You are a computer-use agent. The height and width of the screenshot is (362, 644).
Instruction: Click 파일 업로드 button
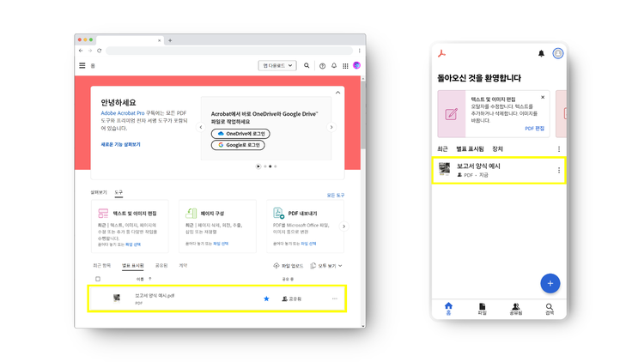pyautogui.click(x=289, y=266)
